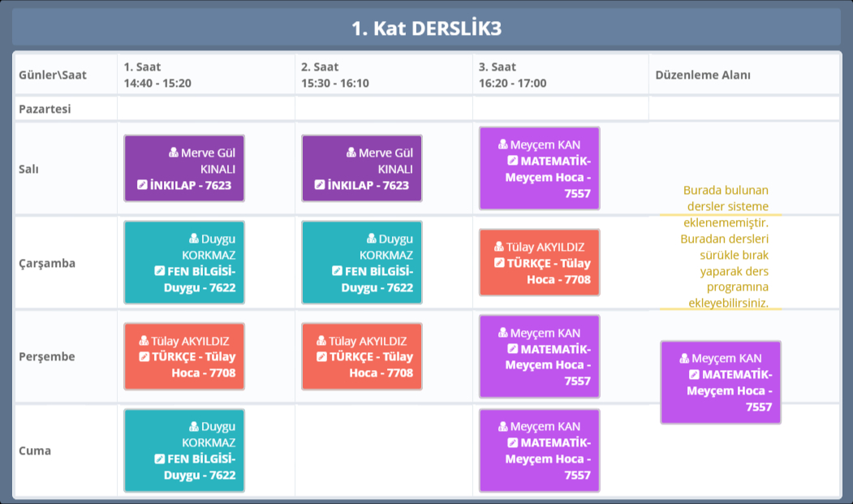853x504 pixels.
Task: Click the Çarşamba day row label
Action: click(47, 263)
